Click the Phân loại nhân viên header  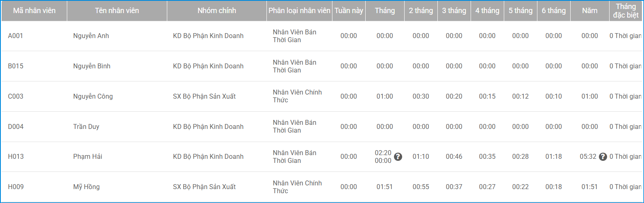299,11
